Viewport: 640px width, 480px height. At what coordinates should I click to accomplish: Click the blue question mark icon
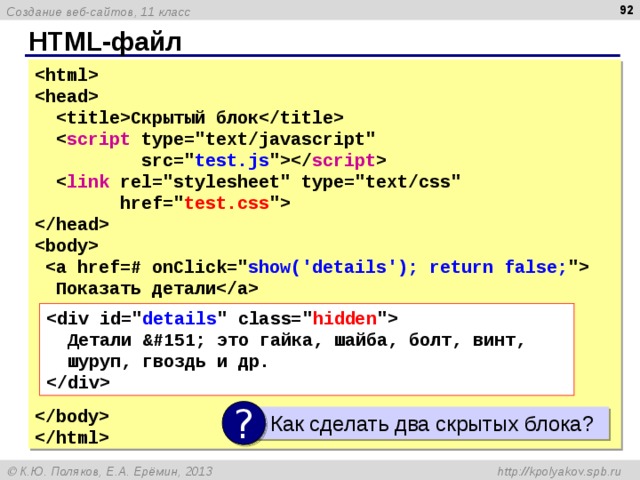point(243,423)
